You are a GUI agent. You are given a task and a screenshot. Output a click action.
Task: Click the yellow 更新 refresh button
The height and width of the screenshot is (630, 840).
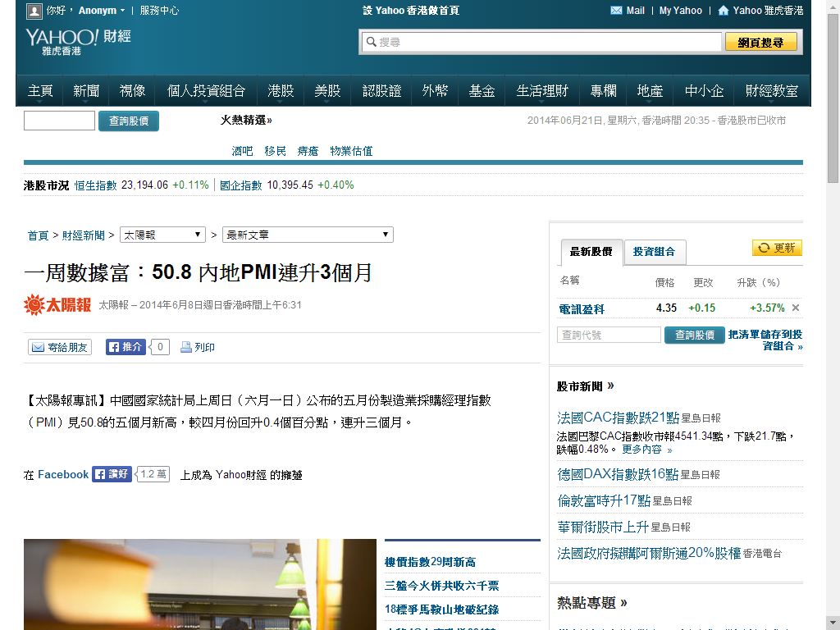point(777,248)
